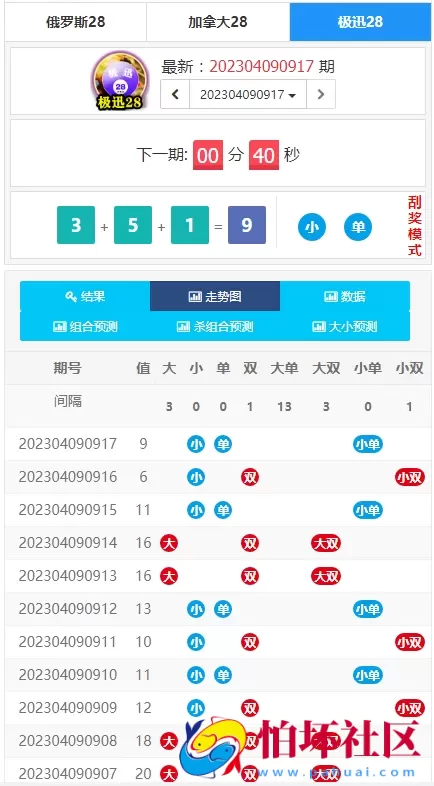
Task: Open the 202304090917 period dropdown
Action: [x=248, y=94]
